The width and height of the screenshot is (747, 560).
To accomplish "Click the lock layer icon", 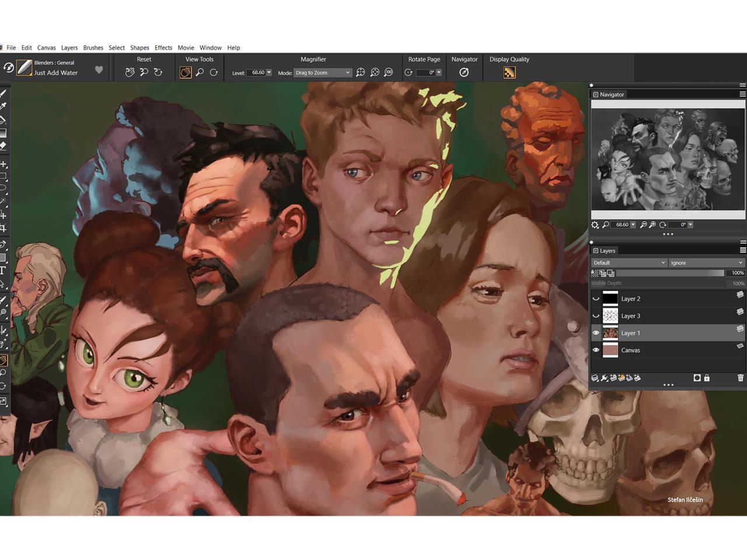I will click(707, 378).
